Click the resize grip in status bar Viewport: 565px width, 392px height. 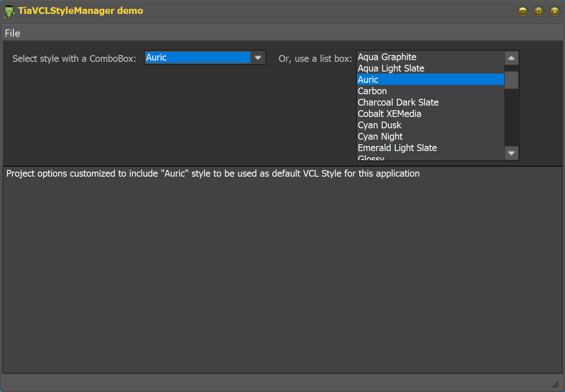click(x=555, y=384)
